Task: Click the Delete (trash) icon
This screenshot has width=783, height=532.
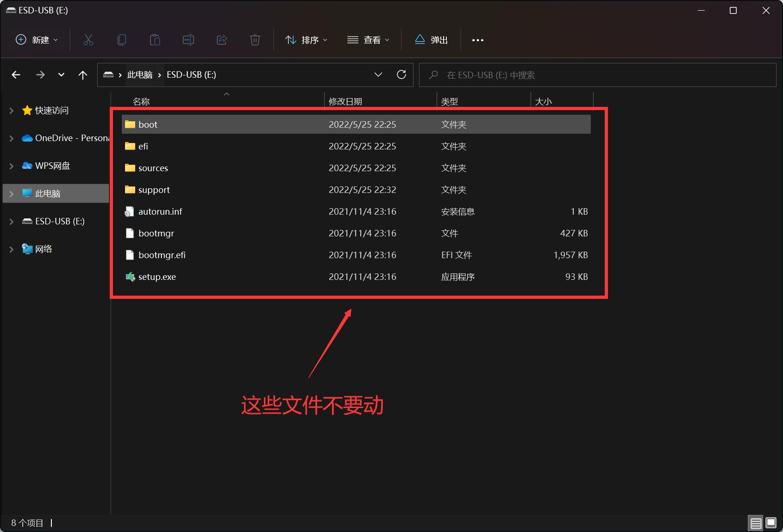Action: point(255,40)
